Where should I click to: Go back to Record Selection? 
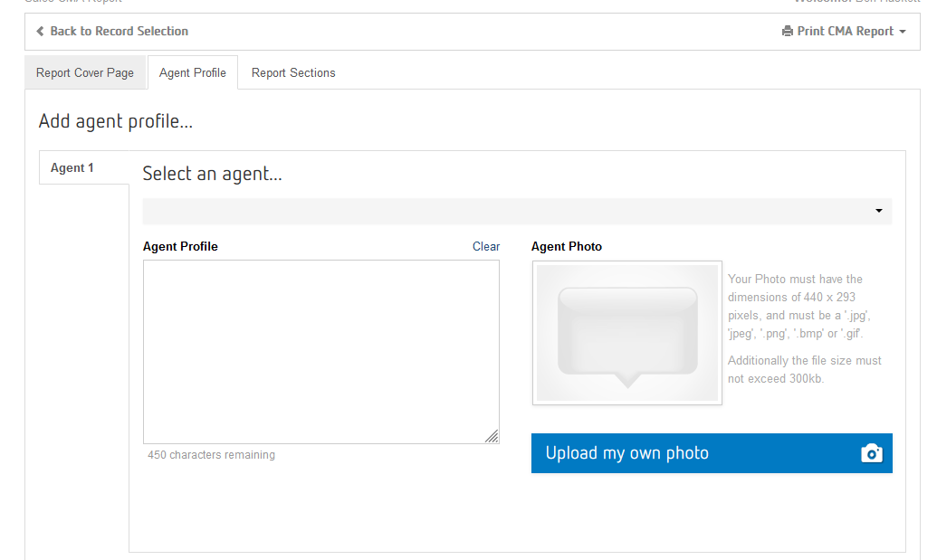click(119, 32)
